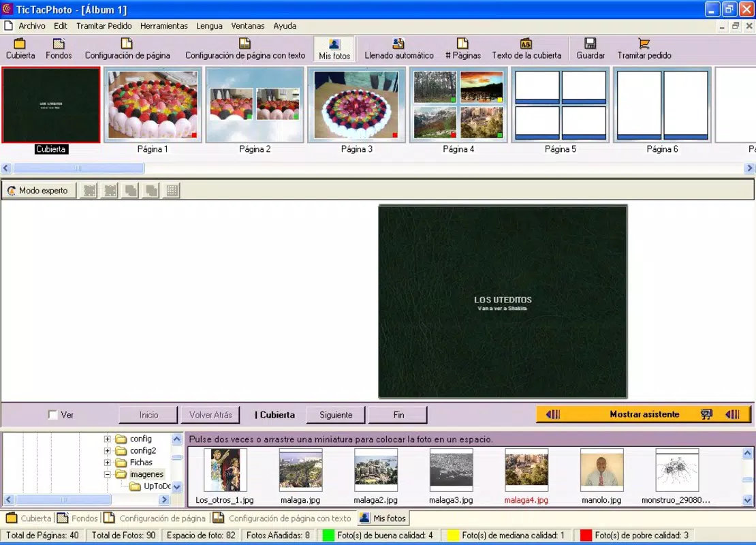This screenshot has height=545, width=756.
Task: Enable the Ver checkbox
Action: (53, 415)
